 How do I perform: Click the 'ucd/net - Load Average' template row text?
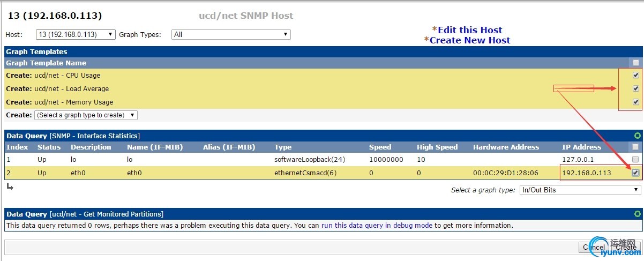pyautogui.click(x=70, y=88)
